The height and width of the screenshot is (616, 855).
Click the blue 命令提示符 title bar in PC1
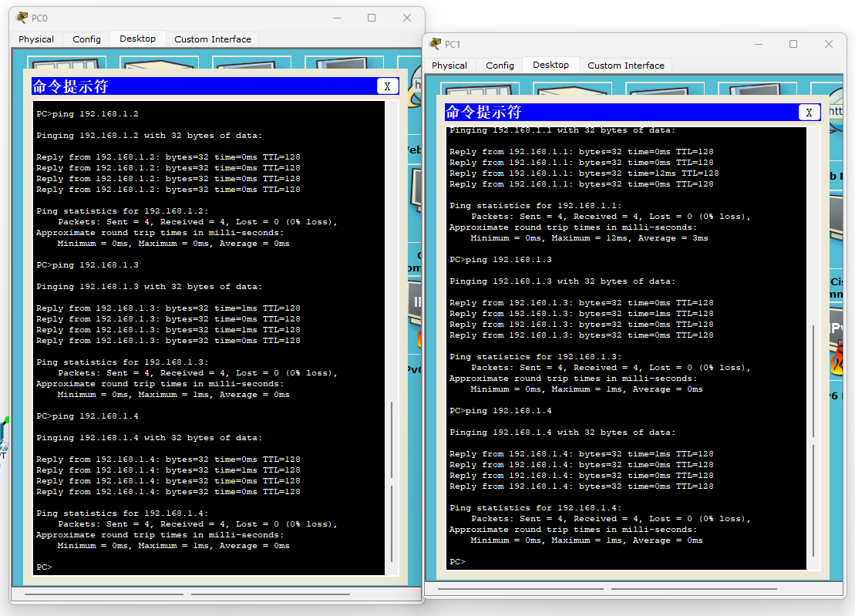click(621, 113)
